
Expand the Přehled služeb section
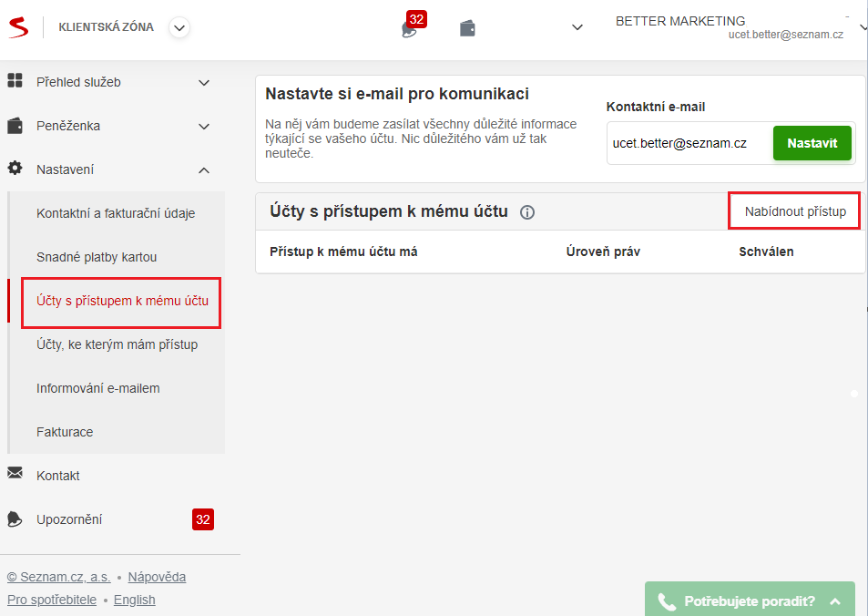[x=204, y=83]
